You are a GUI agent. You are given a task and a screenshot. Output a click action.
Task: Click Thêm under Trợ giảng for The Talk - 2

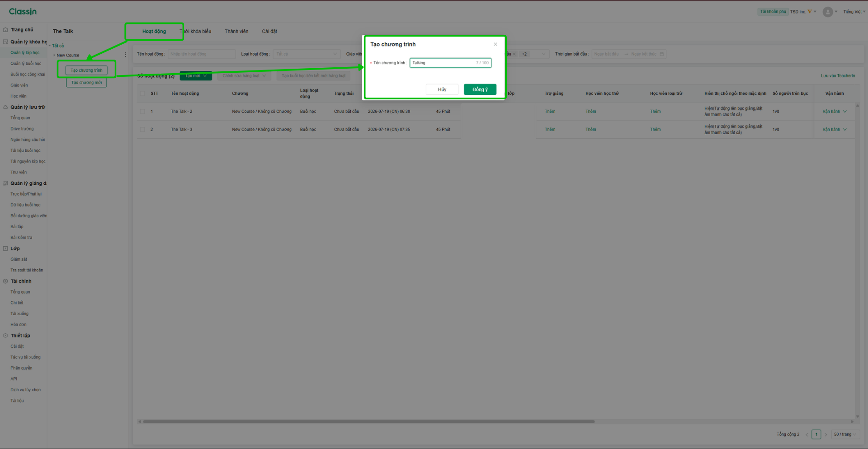550,112
